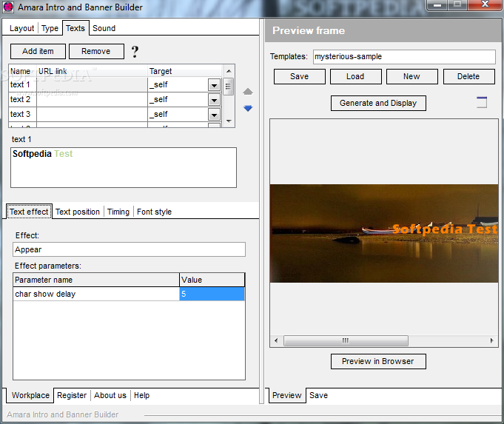Click preview horizontal scroll thumb

pyautogui.click(x=346, y=340)
